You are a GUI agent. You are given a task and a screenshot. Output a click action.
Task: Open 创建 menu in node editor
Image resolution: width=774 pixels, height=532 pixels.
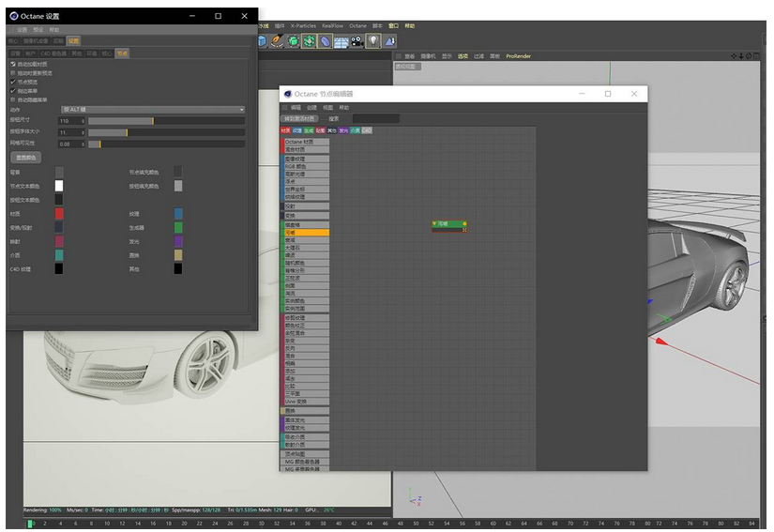[312, 108]
